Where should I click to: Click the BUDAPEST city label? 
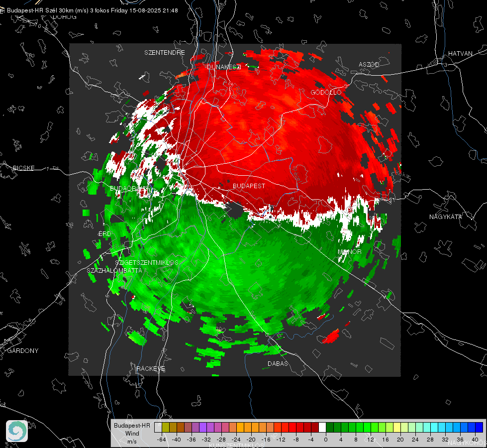249,186
